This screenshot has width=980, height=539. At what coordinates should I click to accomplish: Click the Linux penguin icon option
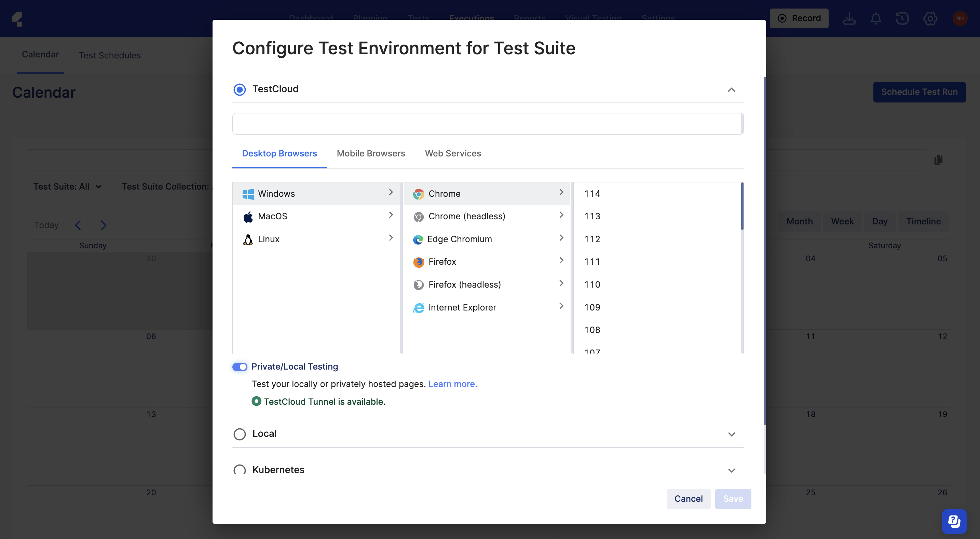click(248, 238)
